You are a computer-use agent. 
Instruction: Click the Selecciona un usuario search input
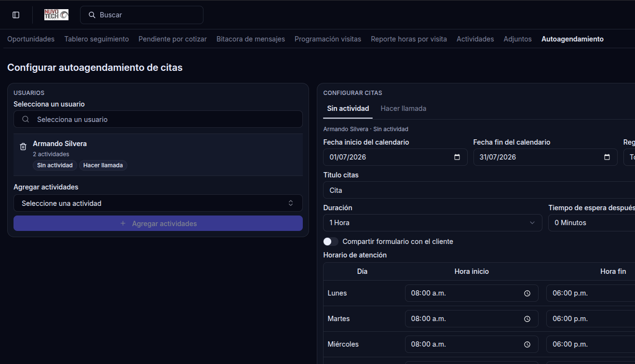[x=158, y=119]
